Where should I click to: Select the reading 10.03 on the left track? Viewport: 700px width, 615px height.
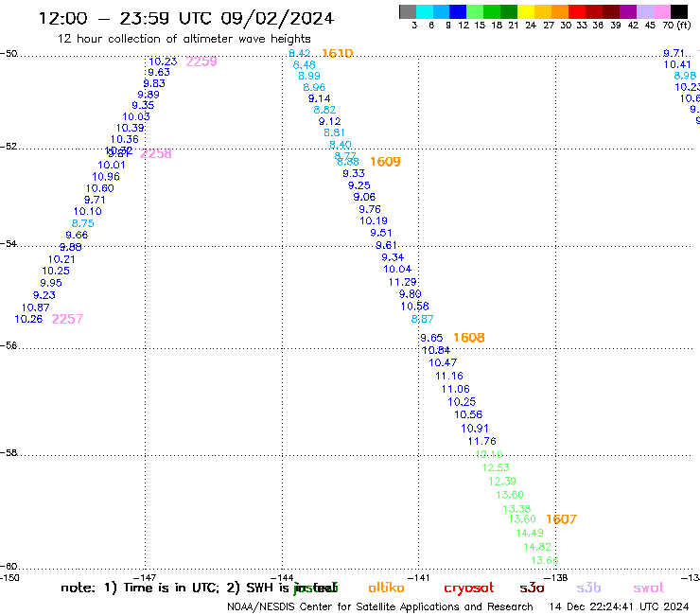tap(136, 116)
